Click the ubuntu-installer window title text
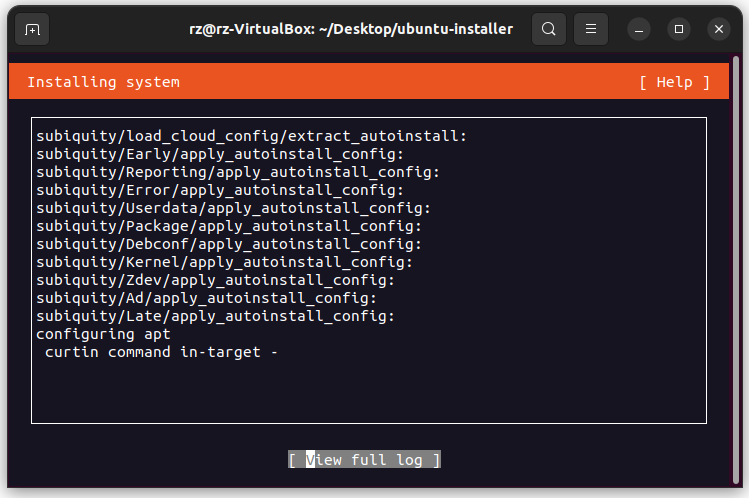This screenshot has width=749, height=498. click(350, 30)
